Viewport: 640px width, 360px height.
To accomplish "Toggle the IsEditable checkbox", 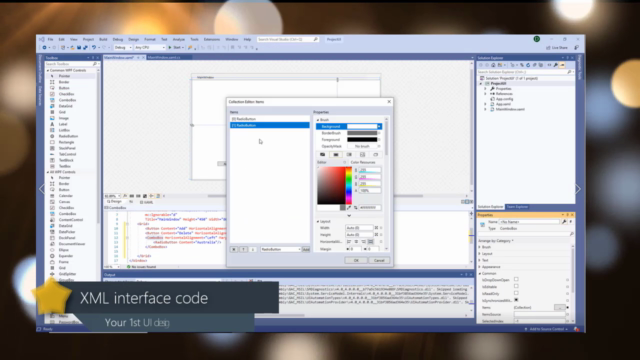I will [516, 287].
